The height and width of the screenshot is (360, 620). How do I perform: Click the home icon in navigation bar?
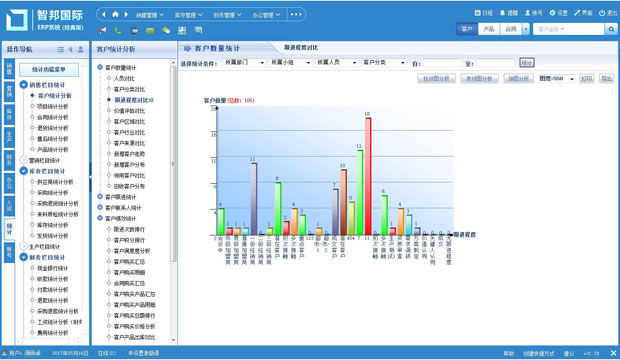115,14
